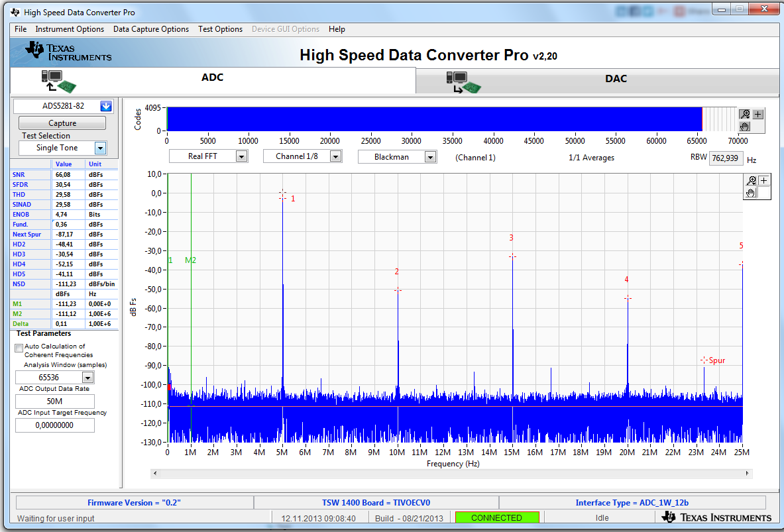
Task: Open the Test Options menu
Action: pyautogui.click(x=220, y=29)
